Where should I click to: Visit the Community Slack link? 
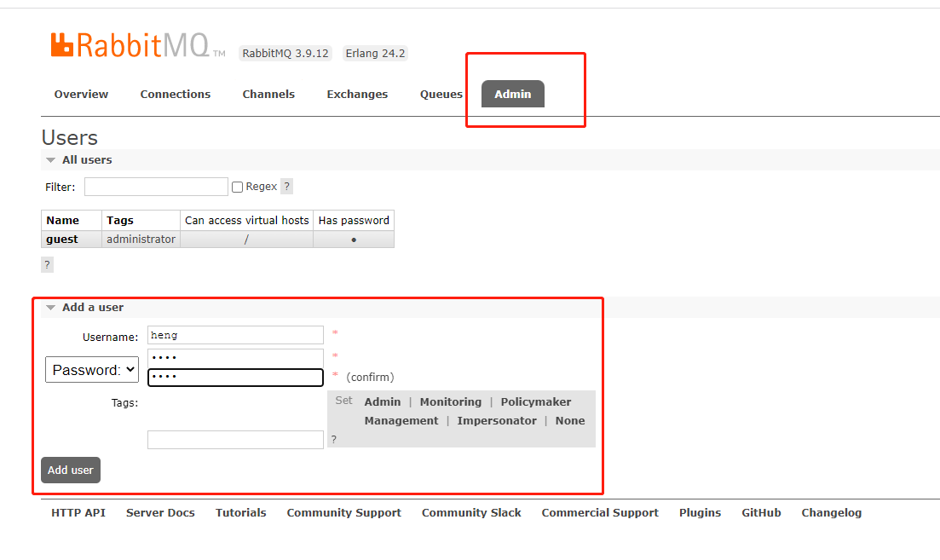pos(471,512)
